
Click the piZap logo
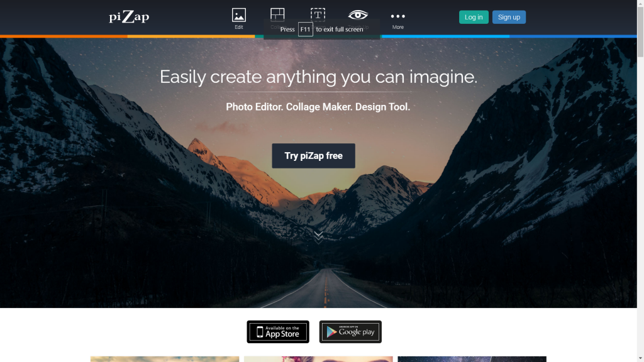129,16
